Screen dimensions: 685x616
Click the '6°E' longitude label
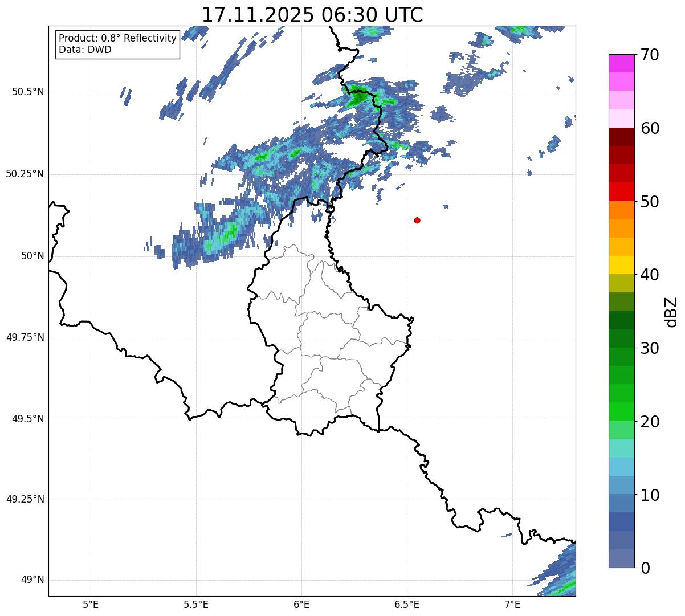[x=301, y=604]
